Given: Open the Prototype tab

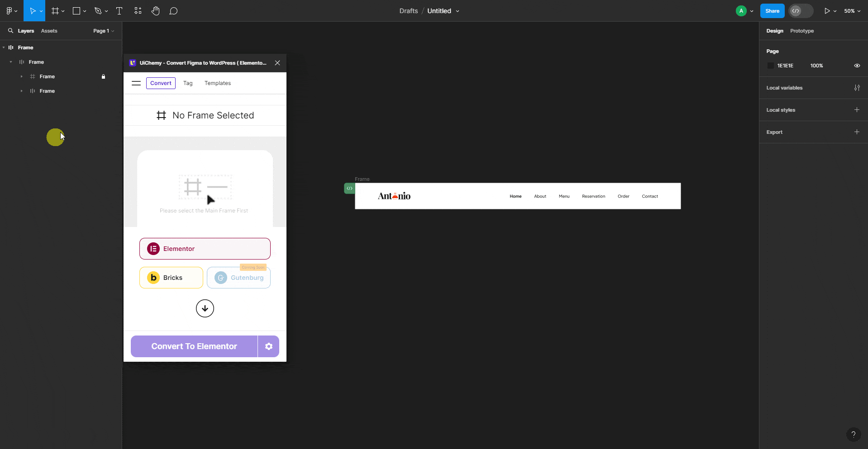Looking at the screenshot, I should 801,31.
